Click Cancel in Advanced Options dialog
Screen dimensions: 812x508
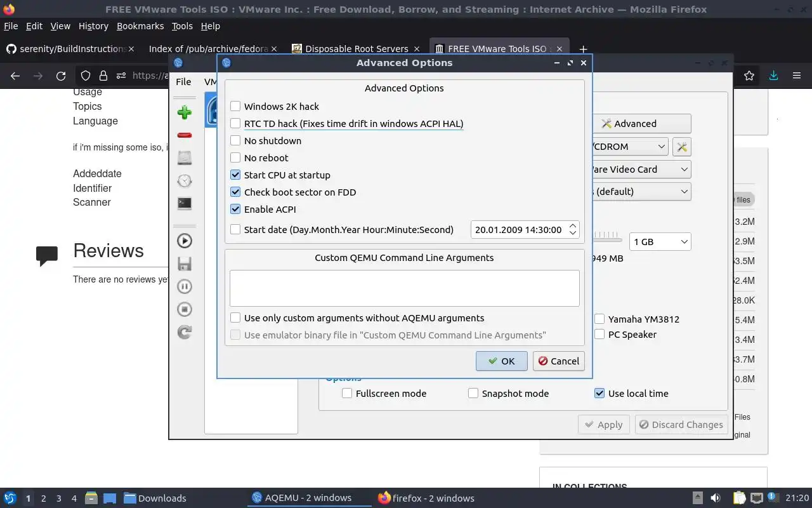point(558,361)
